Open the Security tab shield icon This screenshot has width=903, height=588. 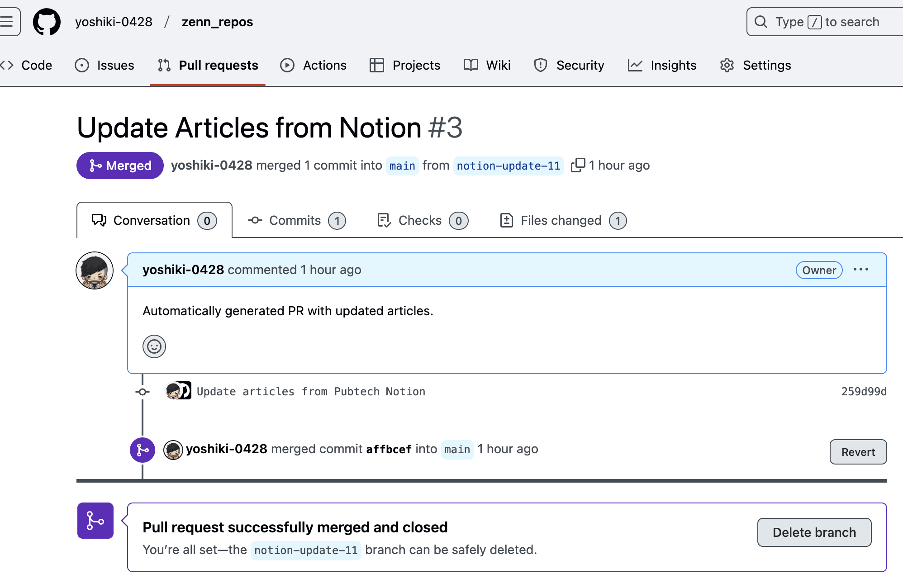(x=540, y=65)
